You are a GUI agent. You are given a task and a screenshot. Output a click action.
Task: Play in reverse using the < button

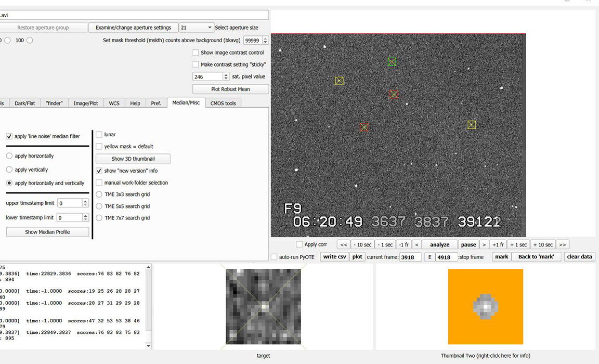click(x=416, y=244)
